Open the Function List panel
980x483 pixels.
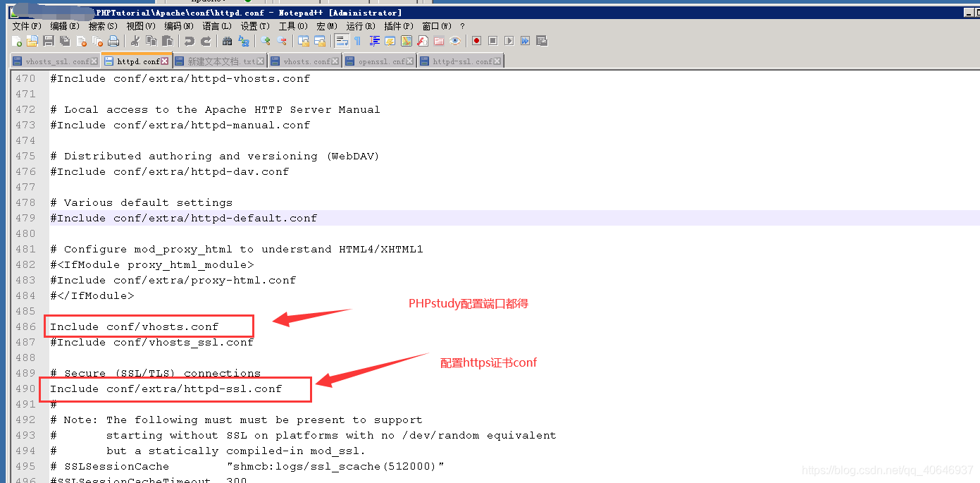pos(423,41)
